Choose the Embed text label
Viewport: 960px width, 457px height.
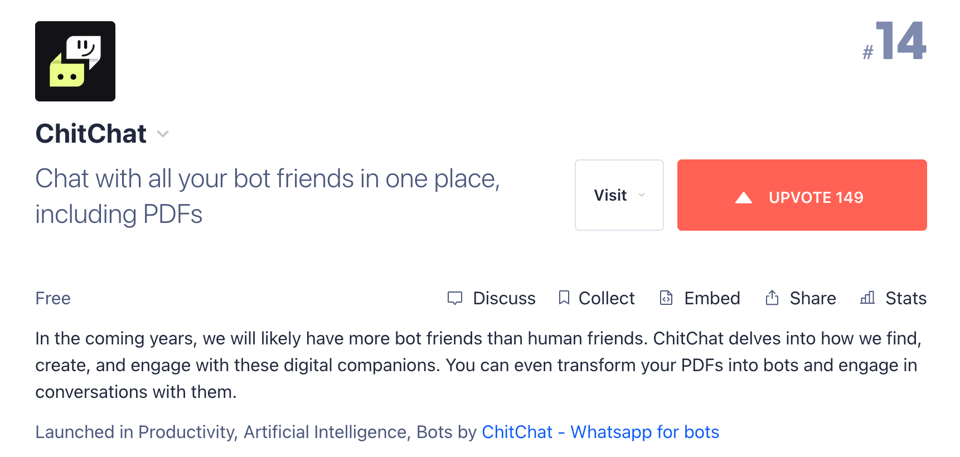[x=712, y=298]
